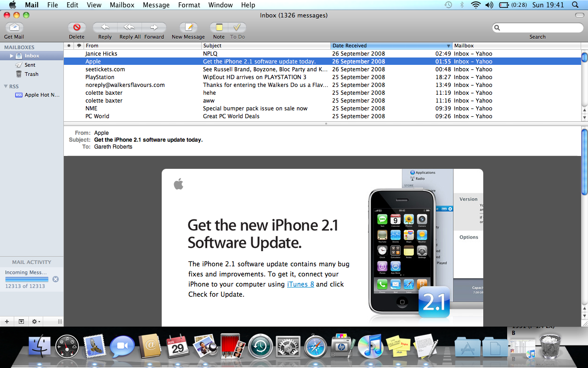Open the Mailbox menu
Viewport: 588px width, 368px height.
[x=121, y=5]
